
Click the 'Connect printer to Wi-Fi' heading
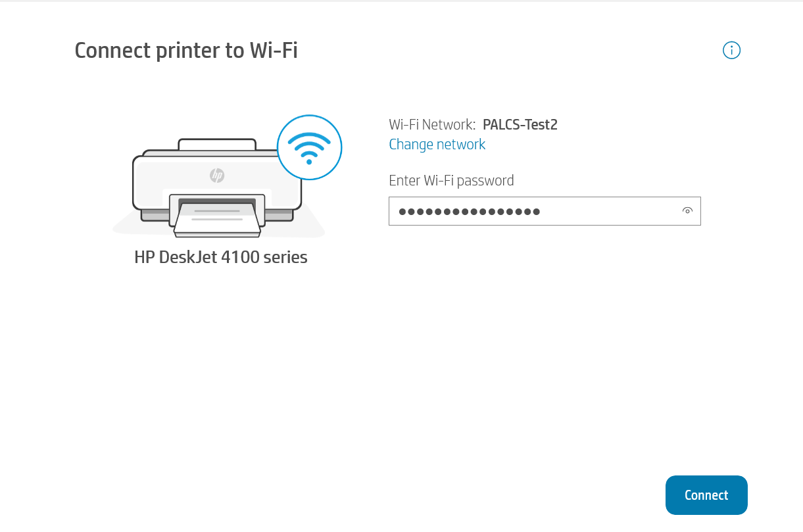click(185, 50)
